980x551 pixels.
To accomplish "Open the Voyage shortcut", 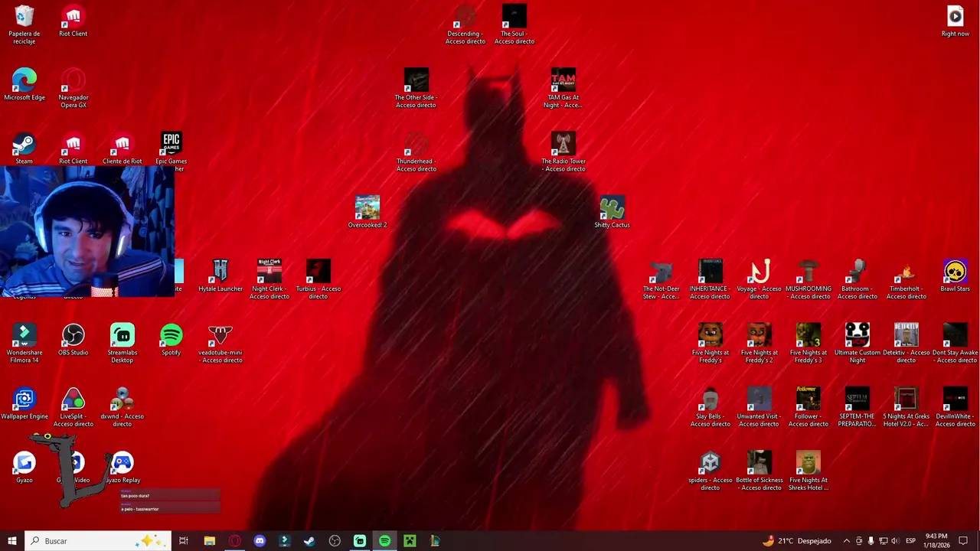I will [x=759, y=280].
